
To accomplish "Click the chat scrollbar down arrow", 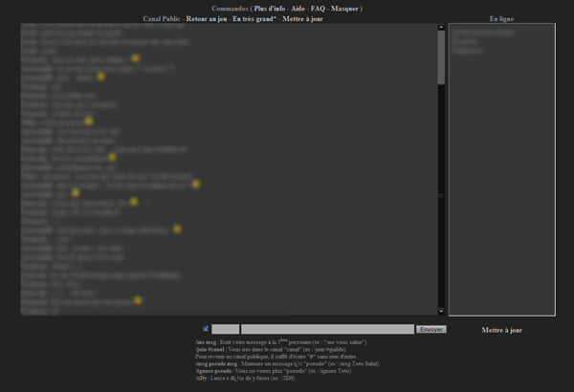I will click(x=441, y=312).
